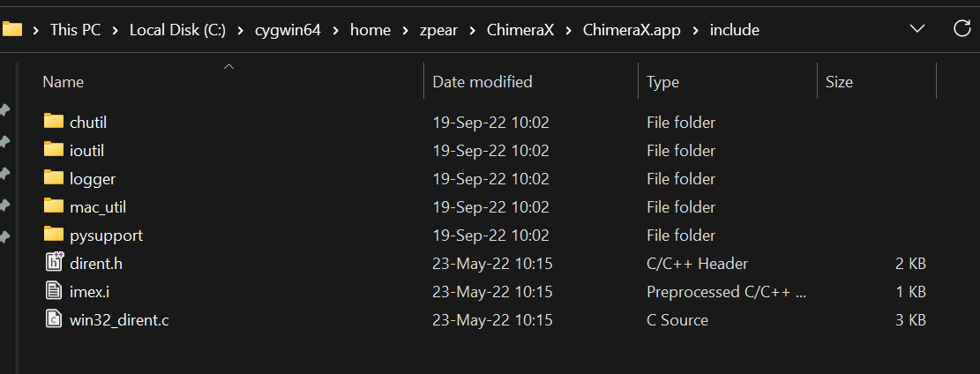Navigate to the zpear breadcrumb folder
980x374 pixels.
click(x=438, y=30)
